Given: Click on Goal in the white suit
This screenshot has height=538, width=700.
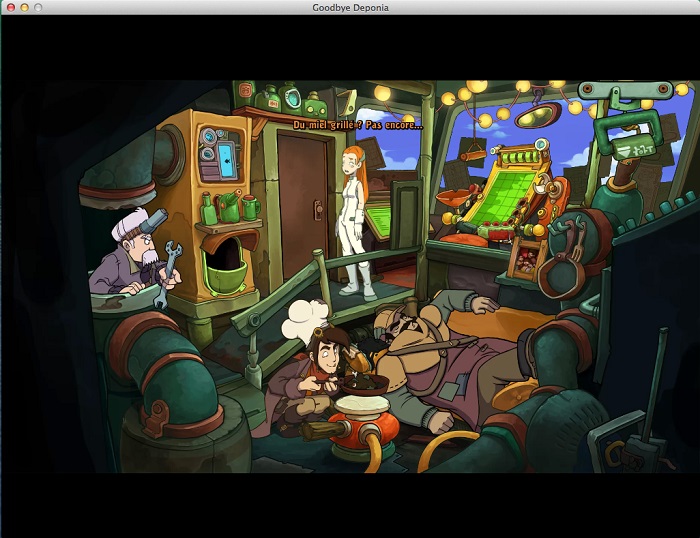Looking at the screenshot, I should click(355, 221).
